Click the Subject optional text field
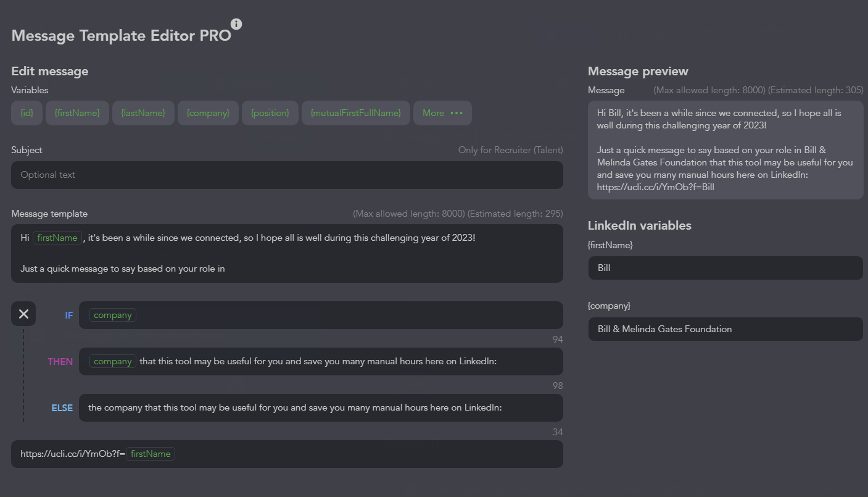 click(x=287, y=175)
